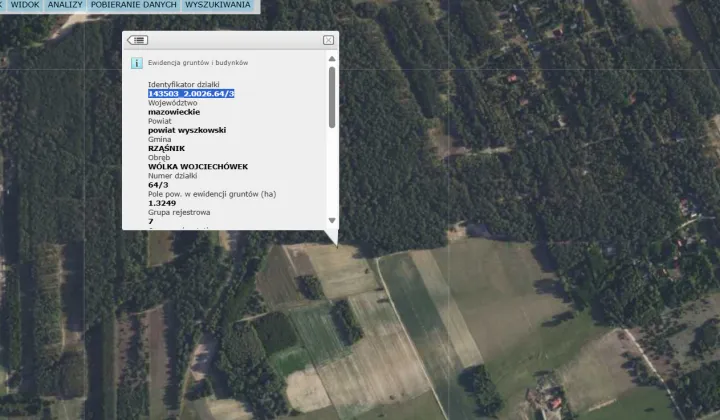Viewport: 720px width, 420px height.
Task: Click the 'Województwo' label
Action: click(x=173, y=103)
